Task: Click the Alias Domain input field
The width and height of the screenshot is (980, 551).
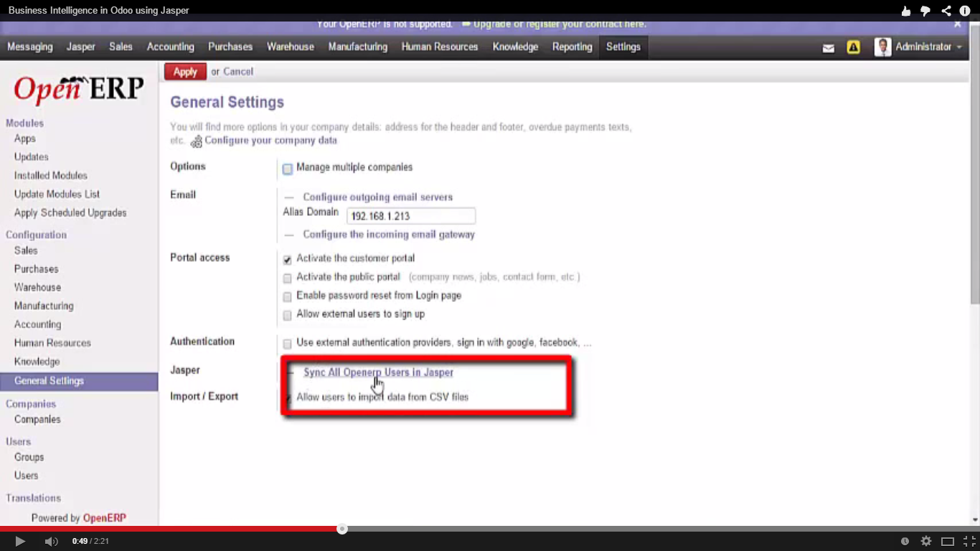Action: tap(411, 216)
